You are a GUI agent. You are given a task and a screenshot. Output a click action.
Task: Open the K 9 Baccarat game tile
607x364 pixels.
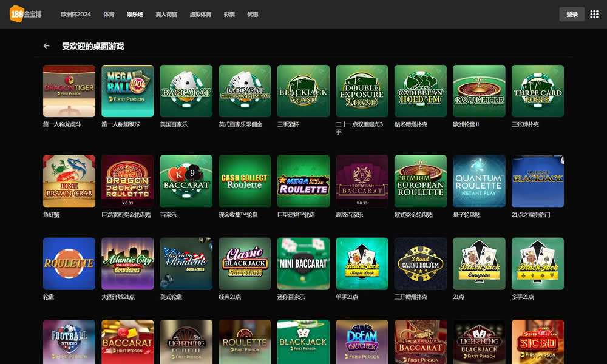186,181
